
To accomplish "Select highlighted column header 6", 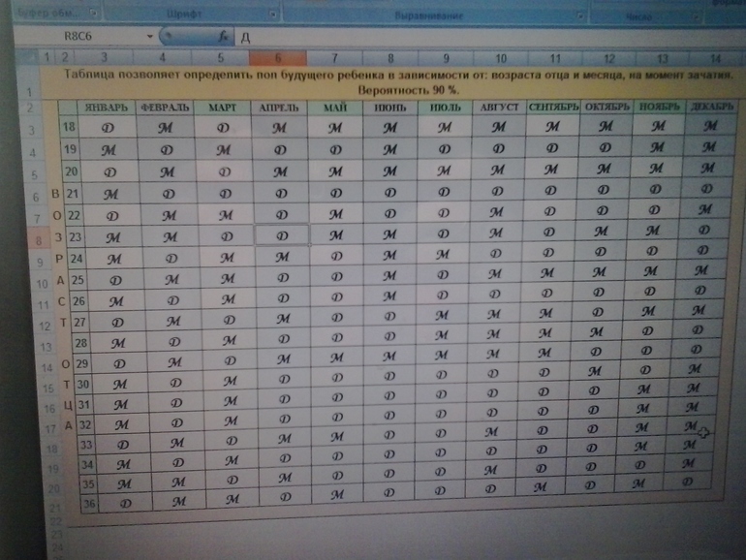I will click(279, 57).
